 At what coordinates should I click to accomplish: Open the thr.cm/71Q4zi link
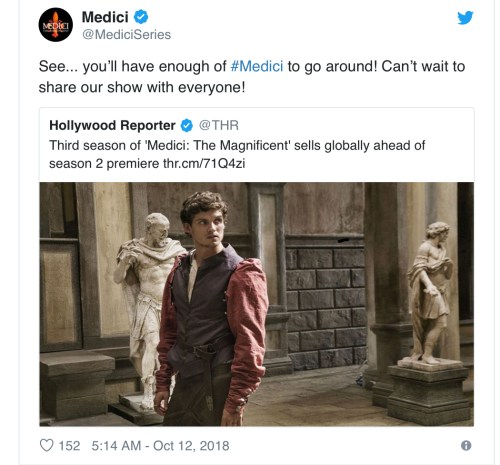pyautogui.click(x=204, y=164)
